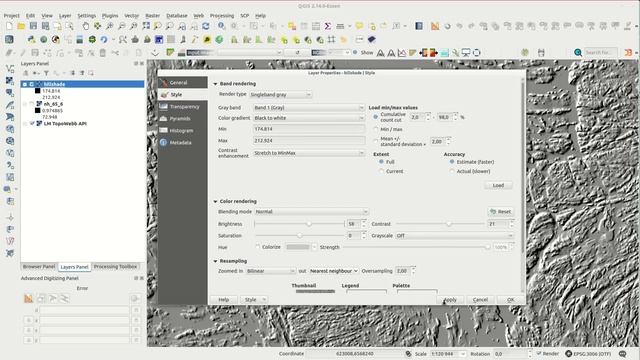Screen dimensions: 640x360
Task: Open the Plugins menu
Action: coord(110,16)
